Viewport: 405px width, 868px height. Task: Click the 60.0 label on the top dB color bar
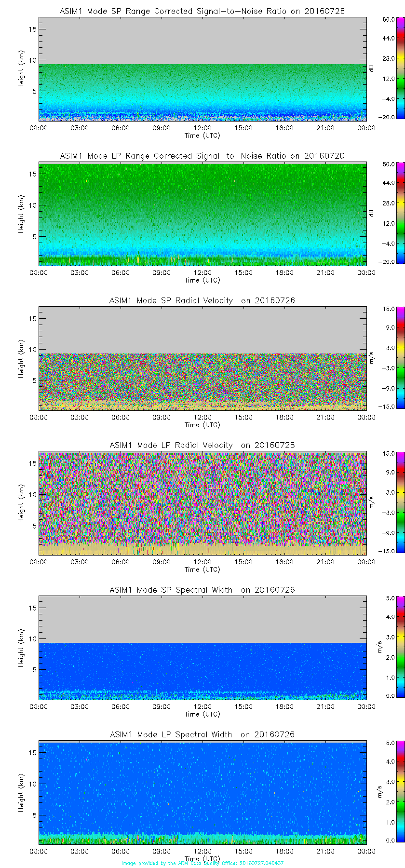point(389,20)
